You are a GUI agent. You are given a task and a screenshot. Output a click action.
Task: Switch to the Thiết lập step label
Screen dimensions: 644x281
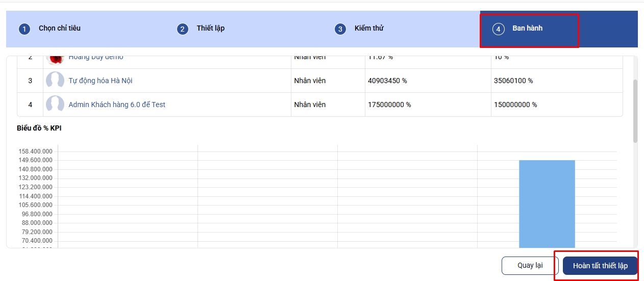(x=211, y=28)
